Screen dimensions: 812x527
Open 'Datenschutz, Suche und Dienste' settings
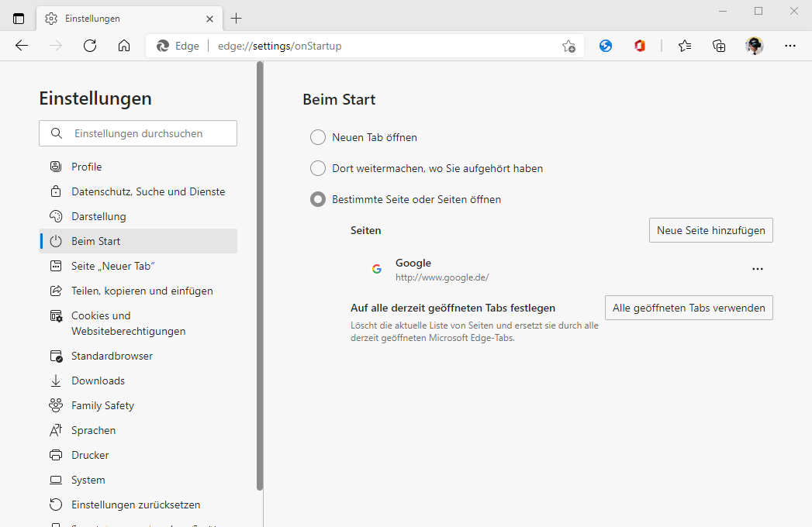point(148,191)
